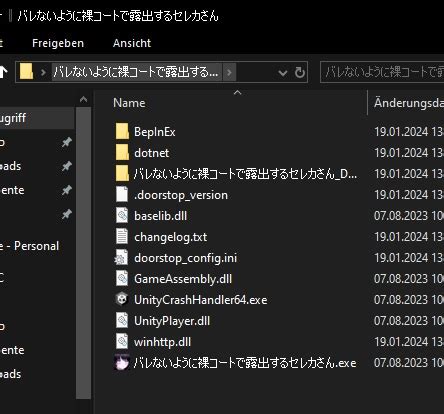This screenshot has width=444, height=414.
Task: Click the baselib.dll file icon
Action: click(122, 215)
